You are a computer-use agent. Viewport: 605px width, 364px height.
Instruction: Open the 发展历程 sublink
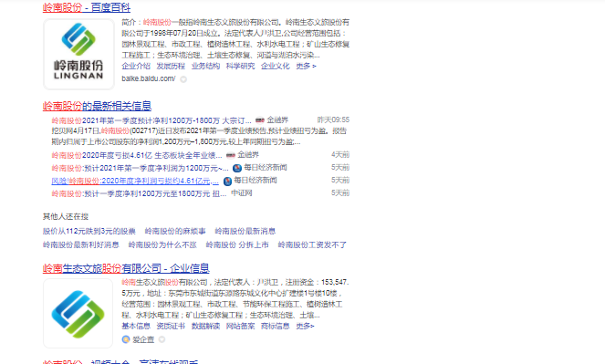tap(171, 66)
